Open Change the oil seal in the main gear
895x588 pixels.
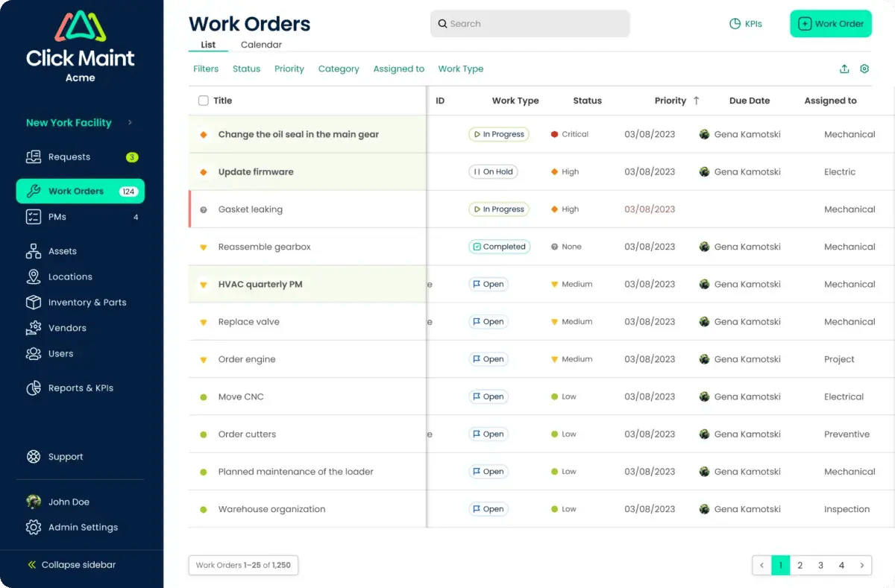pos(298,135)
